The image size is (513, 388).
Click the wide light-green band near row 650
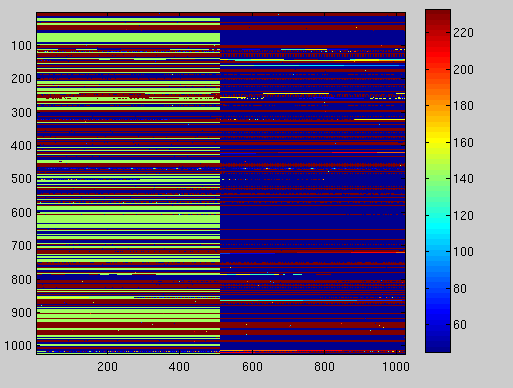point(128,219)
